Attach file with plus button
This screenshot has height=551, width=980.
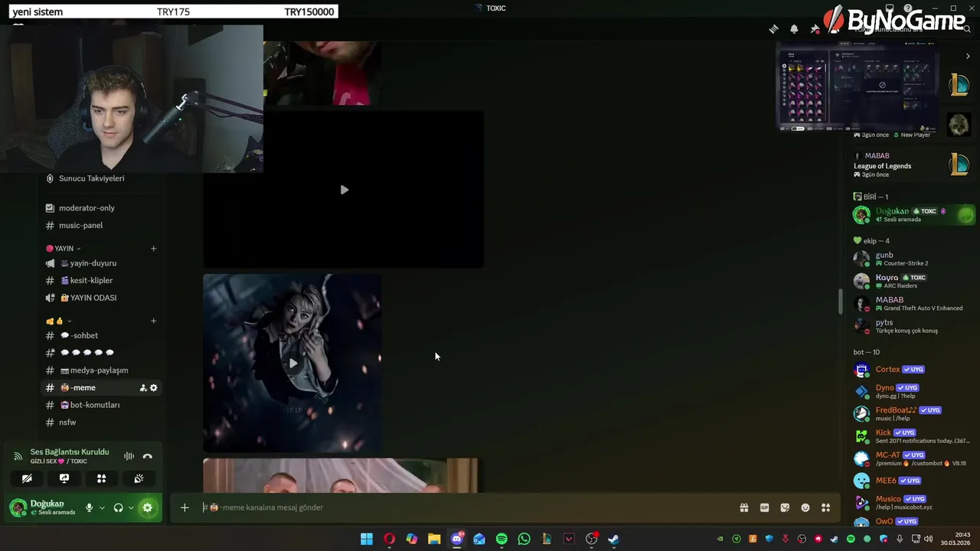[185, 507]
